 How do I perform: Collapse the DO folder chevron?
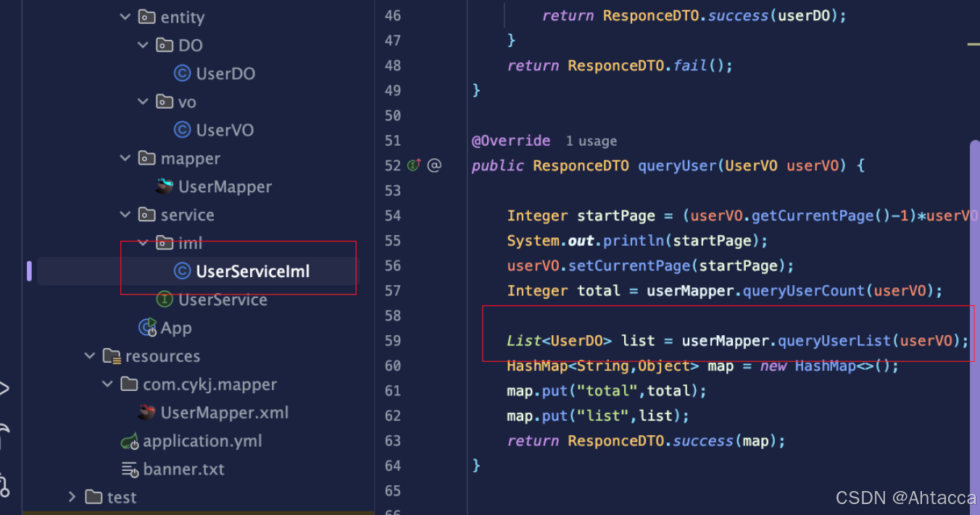[x=144, y=45]
